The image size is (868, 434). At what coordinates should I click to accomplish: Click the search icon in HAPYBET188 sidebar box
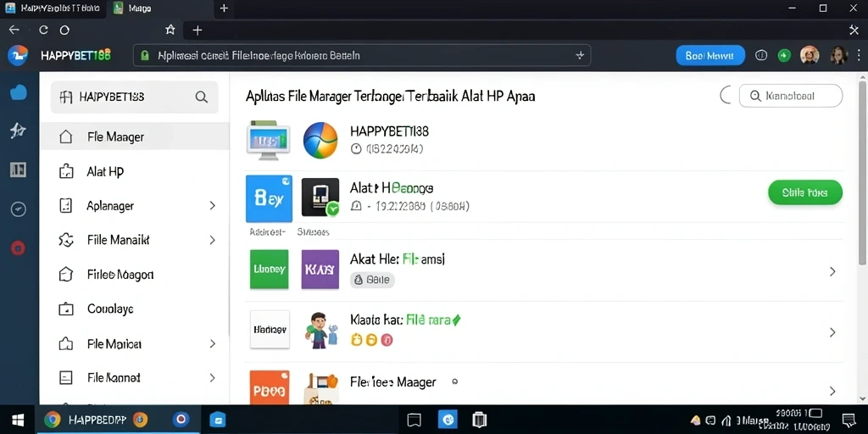point(202,97)
